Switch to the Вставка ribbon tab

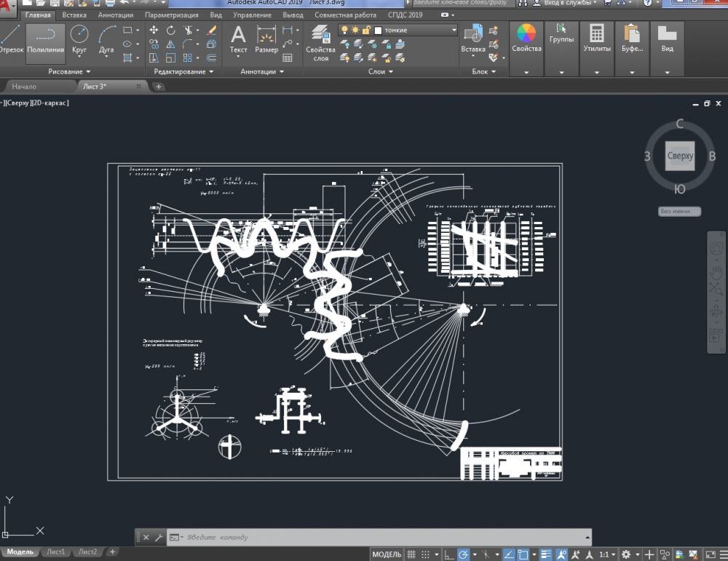(x=74, y=15)
